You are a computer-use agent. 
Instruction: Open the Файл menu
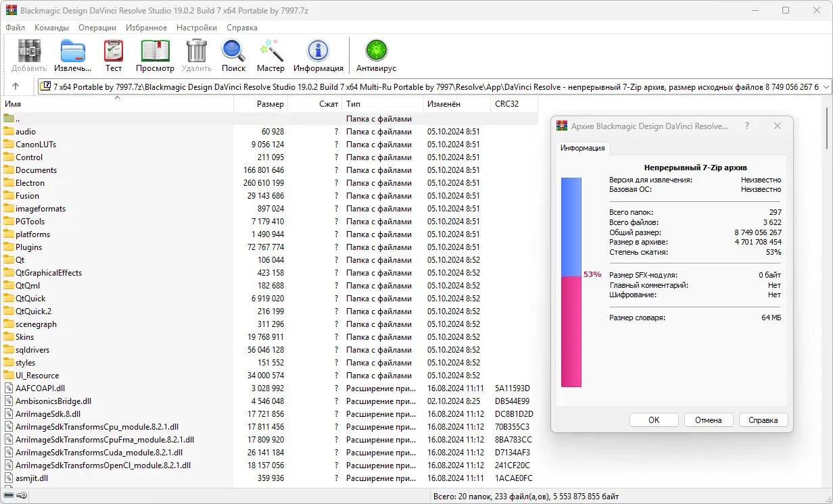pyautogui.click(x=15, y=28)
